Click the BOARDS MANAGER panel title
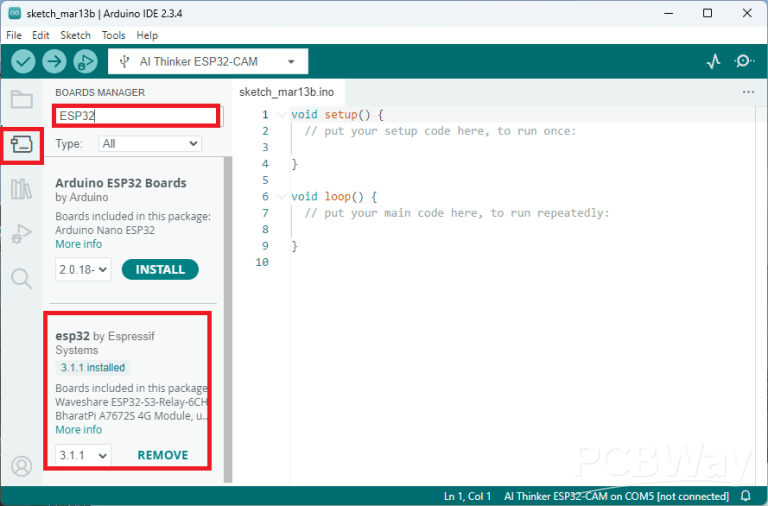Screen dimensions: 768x506 (x=100, y=93)
